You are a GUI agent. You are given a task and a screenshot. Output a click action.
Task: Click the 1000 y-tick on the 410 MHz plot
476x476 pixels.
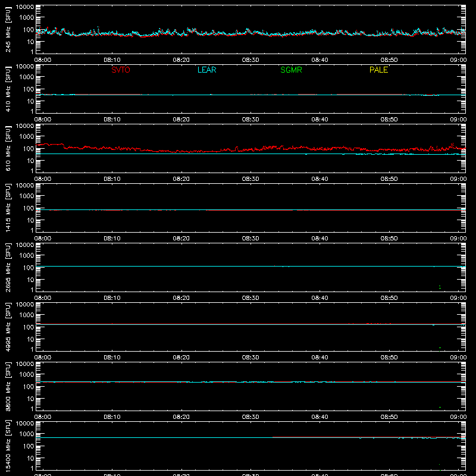[x=27, y=77]
